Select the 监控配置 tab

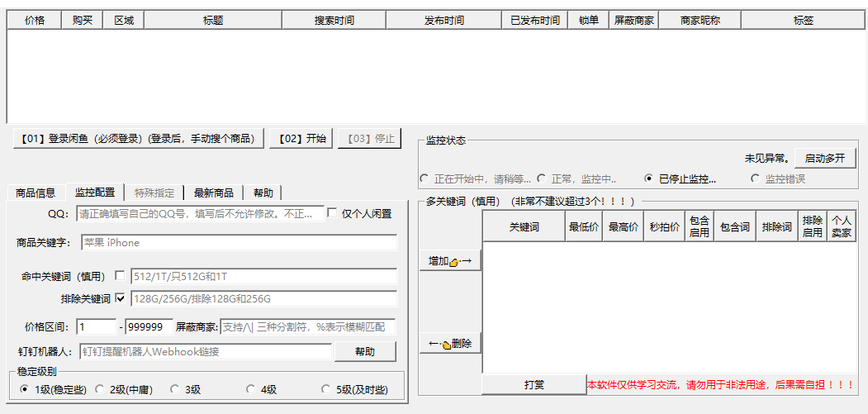pos(95,193)
